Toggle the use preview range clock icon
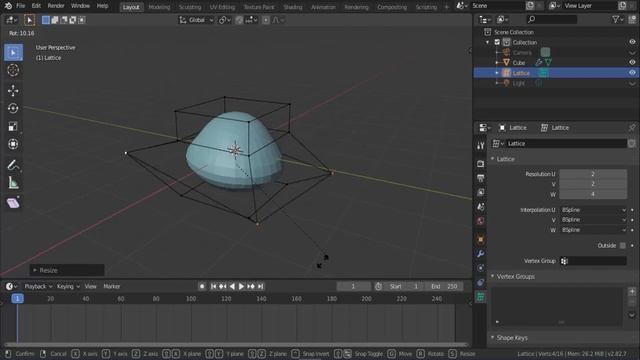The height and width of the screenshot is (360, 640). click(x=378, y=287)
